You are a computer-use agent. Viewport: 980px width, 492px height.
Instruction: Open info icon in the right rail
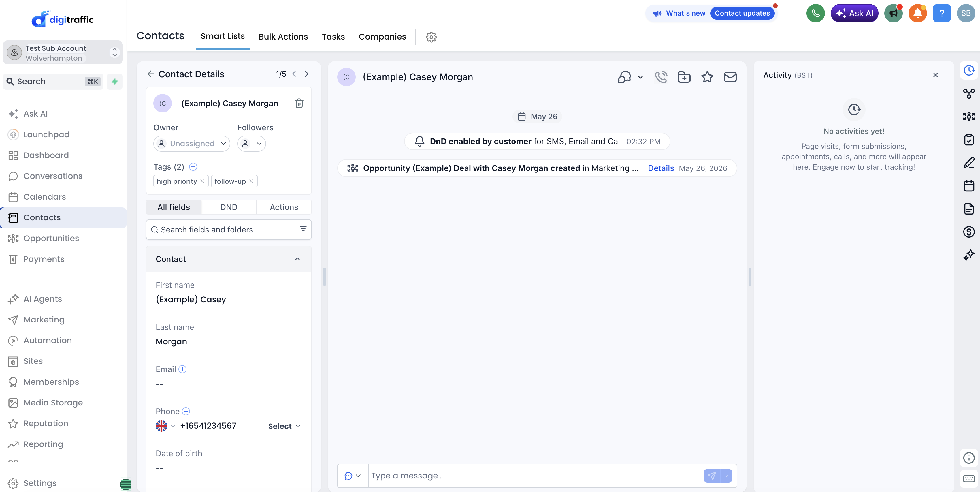(968, 458)
